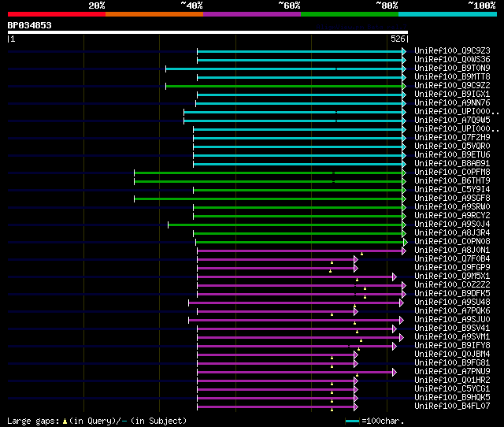504x427 pixels.
Task: Select the UniRef100_Q9FGP9 label
Action: tap(452, 268)
